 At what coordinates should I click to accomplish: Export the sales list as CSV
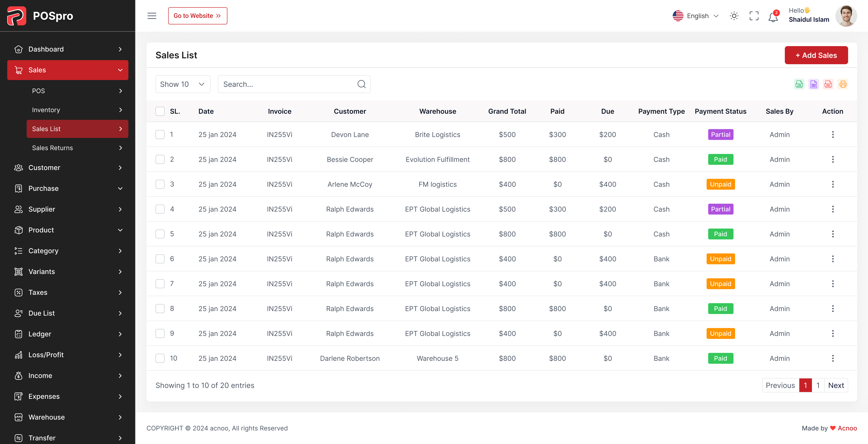(799, 84)
